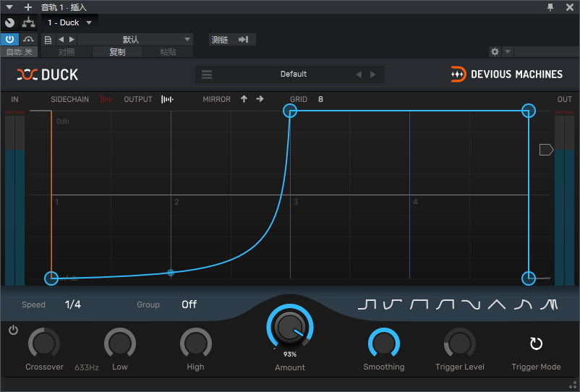Select previous Duck preset arrow beside Default
The image size is (580, 392).
coord(359,74)
